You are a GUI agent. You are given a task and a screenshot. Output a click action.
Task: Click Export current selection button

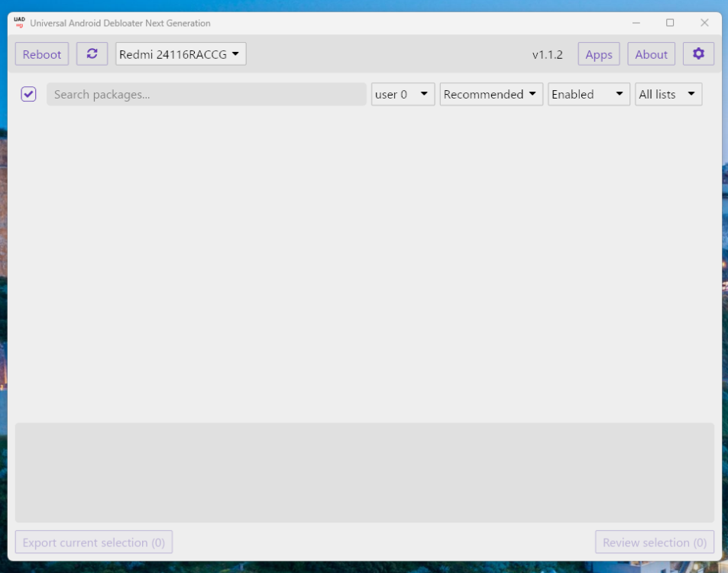[94, 542]
